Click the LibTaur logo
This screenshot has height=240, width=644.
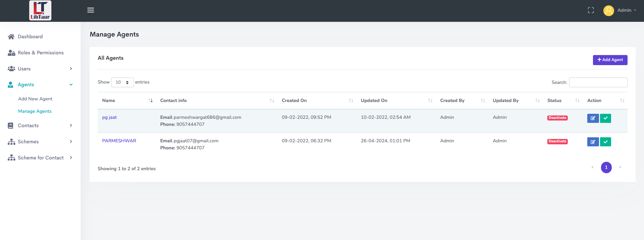[40, 10]
